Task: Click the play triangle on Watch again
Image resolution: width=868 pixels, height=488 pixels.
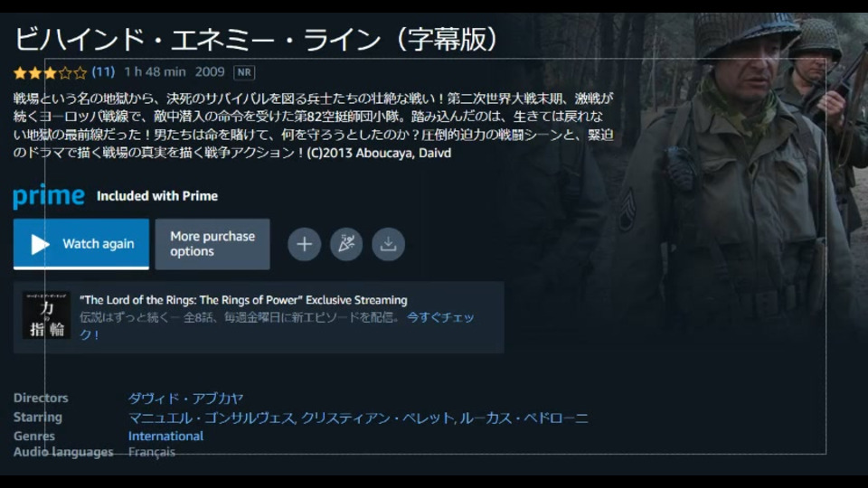Action: point(39,244)
